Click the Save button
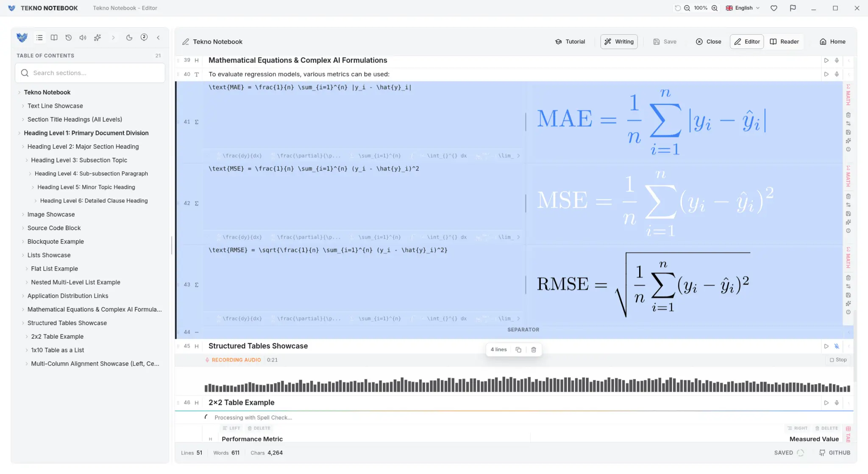 click(665, 42)
